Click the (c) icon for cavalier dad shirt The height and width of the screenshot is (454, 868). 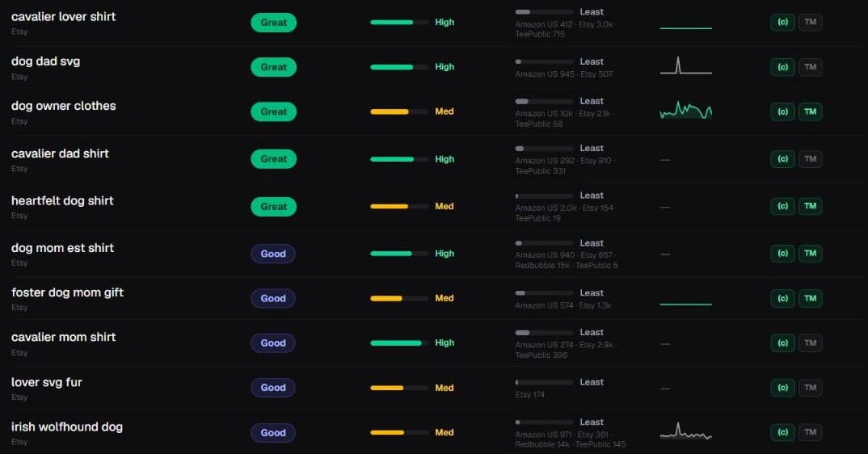point(783,159)
